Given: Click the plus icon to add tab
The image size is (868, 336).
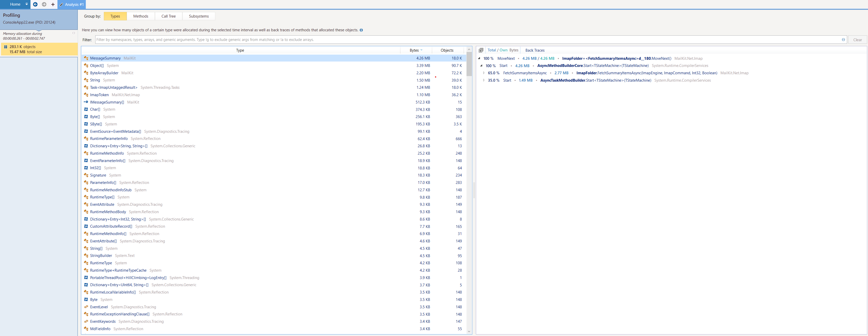Looking at the screenshot, I should tap(53, 4).
